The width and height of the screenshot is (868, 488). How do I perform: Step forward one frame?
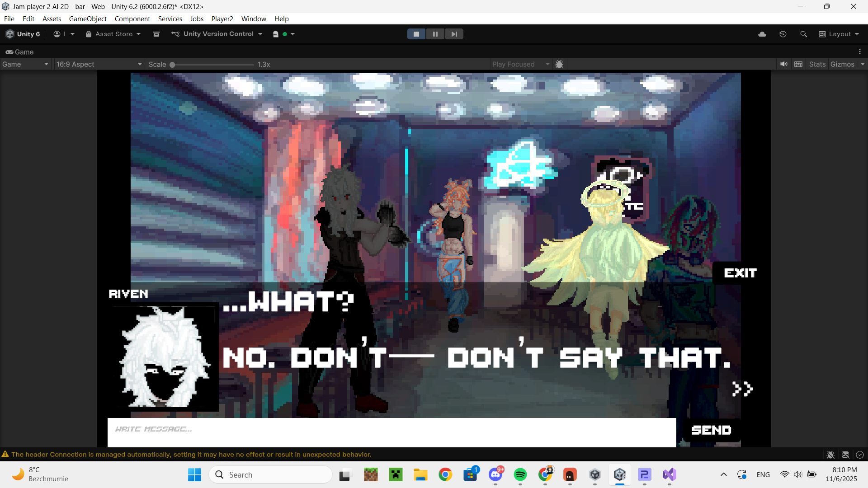[454, 34]
